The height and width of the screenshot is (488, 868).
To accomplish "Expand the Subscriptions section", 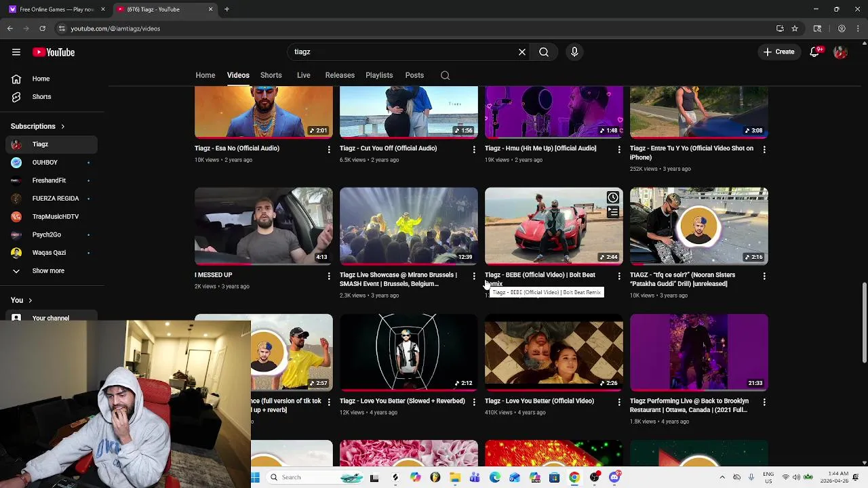I will 38,126.
